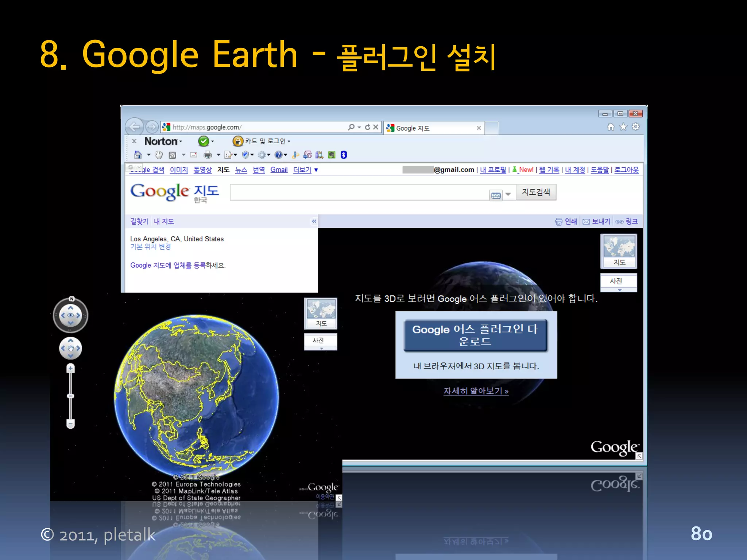Click the 인쇄 print icon link
The width and height of the screenshot is (747, 560).
pyautogui.click(x=566, y=221)
